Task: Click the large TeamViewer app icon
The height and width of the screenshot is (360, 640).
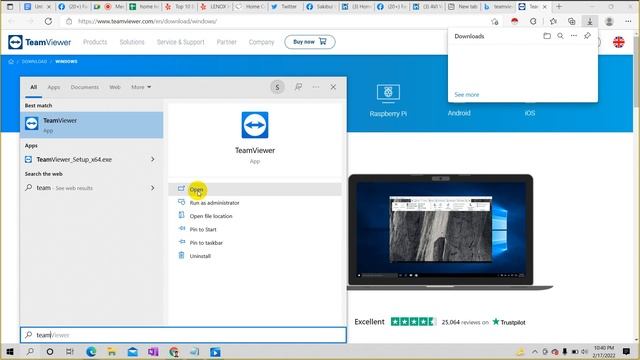Action: tap(255, 125)
